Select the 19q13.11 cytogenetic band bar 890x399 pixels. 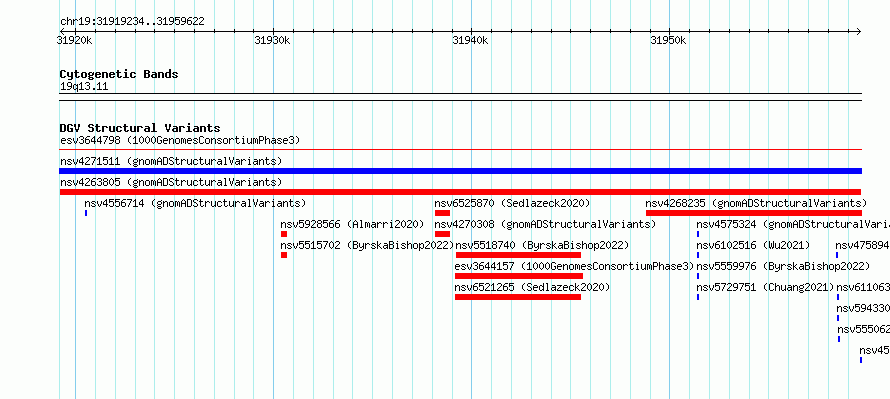pyautogui.click(x=460, y=97)
